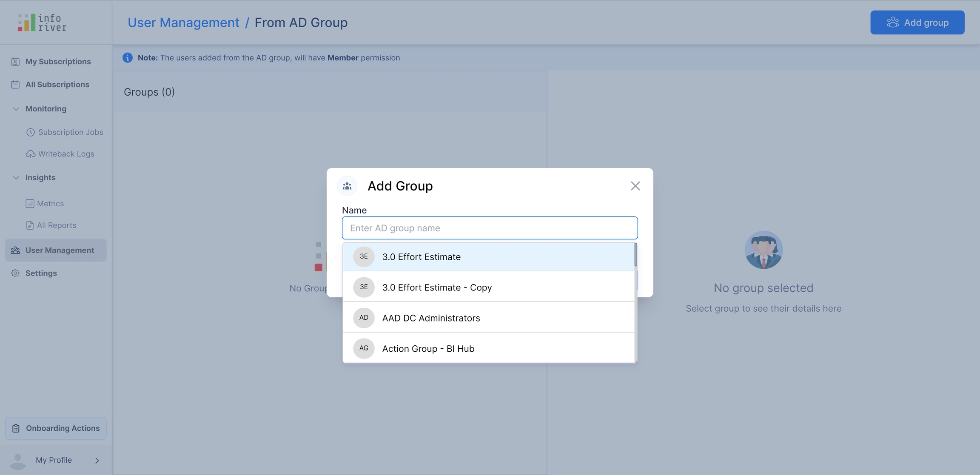
Task: Click the All Reports document icon
Action: click(30, 225)
